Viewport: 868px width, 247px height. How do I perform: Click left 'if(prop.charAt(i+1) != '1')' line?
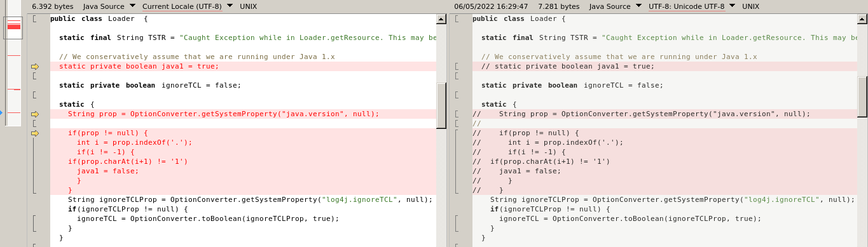(x=128, y=162)
